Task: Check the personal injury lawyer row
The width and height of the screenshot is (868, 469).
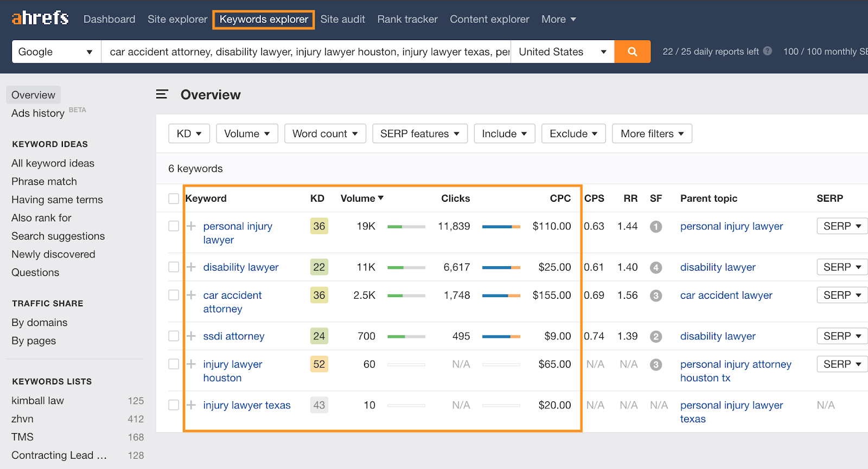Action: (x=174, y=226)
